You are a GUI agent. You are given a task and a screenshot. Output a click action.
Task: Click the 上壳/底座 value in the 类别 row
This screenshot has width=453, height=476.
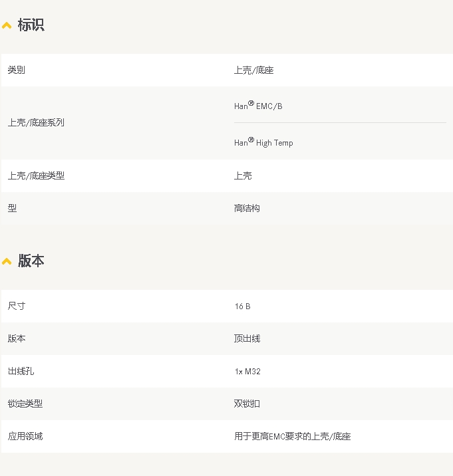point(253,70)
